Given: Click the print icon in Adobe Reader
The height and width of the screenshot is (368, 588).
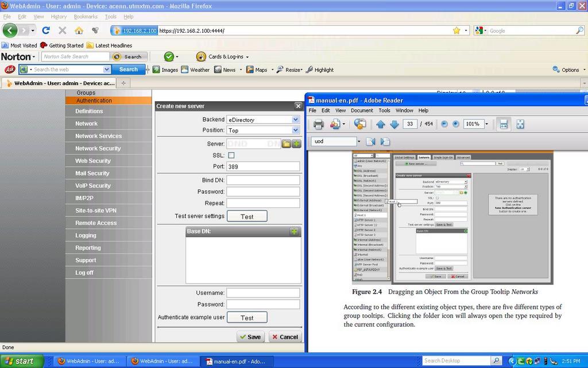Looking at the screenshot, I should tap(318, 124).
